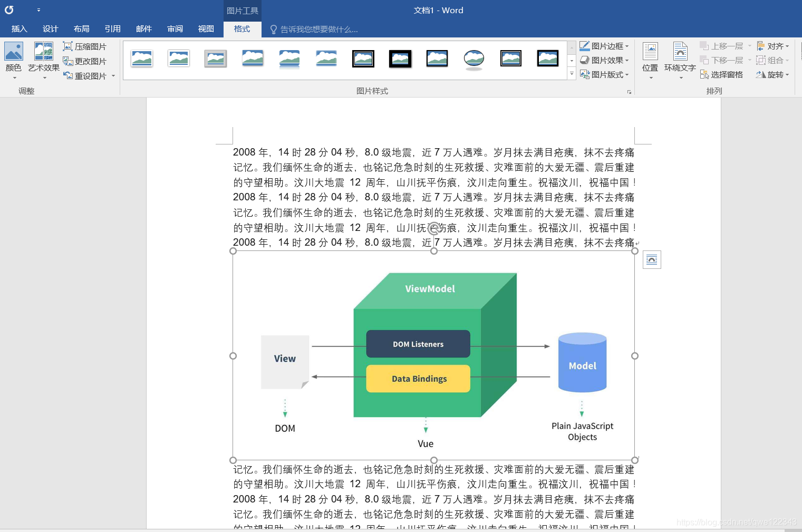
Task: Open 位置 position options
Action: pos(650,60)
